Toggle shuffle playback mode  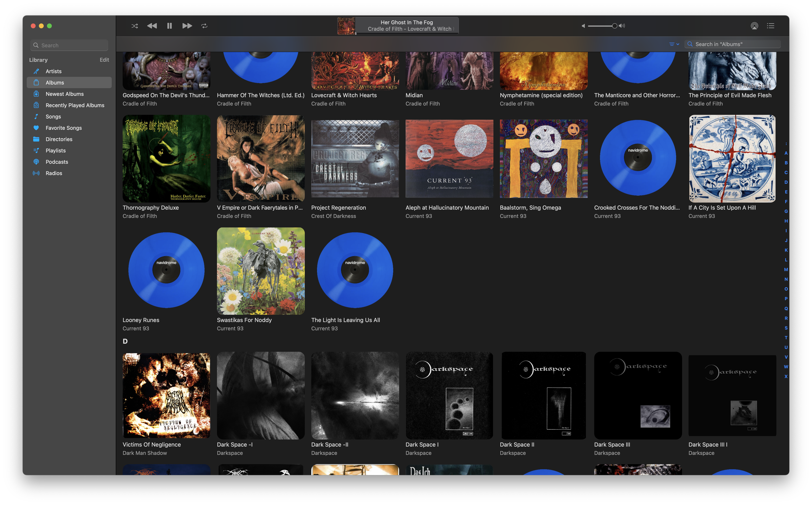[135, 26]
